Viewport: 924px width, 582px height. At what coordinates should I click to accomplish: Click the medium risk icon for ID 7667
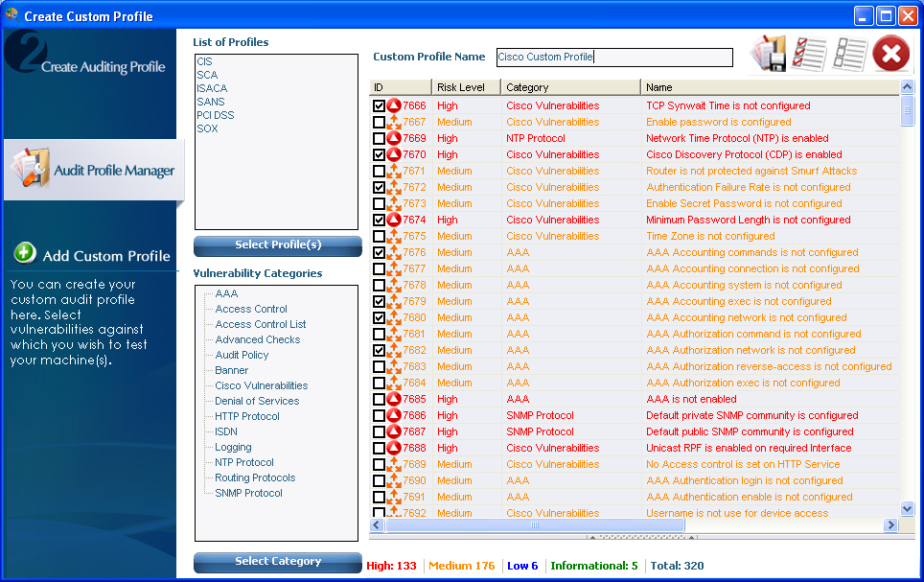tap(394, 122)
